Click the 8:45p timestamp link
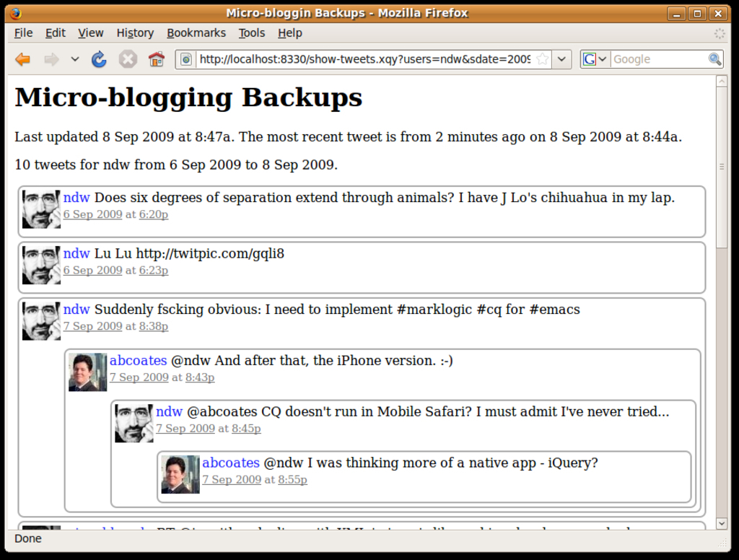Image resolution: width=739 pixels, height=560 pixels. pyautogui.click(x=246, y=429)
